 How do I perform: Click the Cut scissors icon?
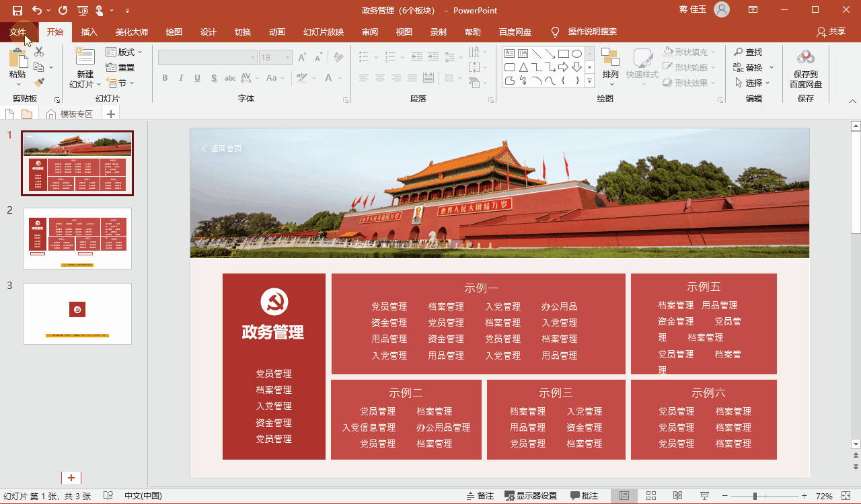(39, 52)
